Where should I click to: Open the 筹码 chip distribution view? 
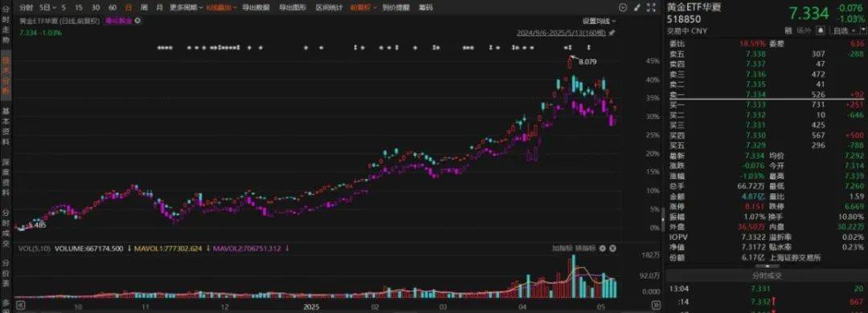pos(425,8)
